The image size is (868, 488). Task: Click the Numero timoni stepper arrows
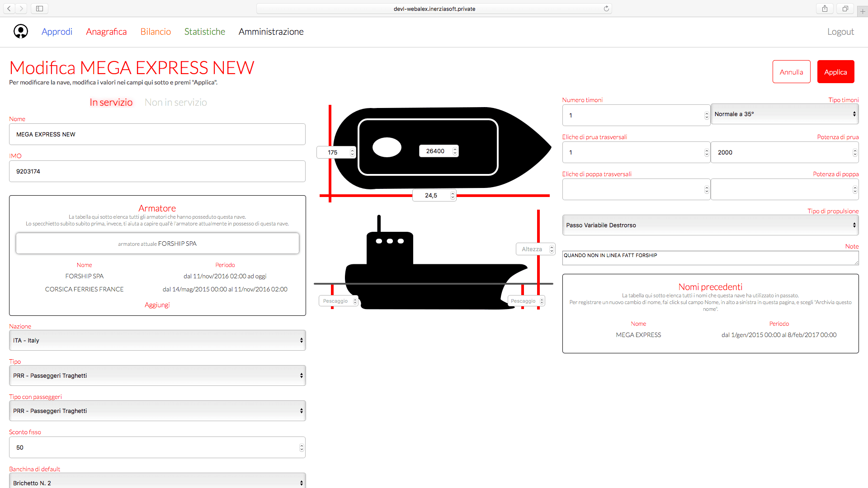706,116
